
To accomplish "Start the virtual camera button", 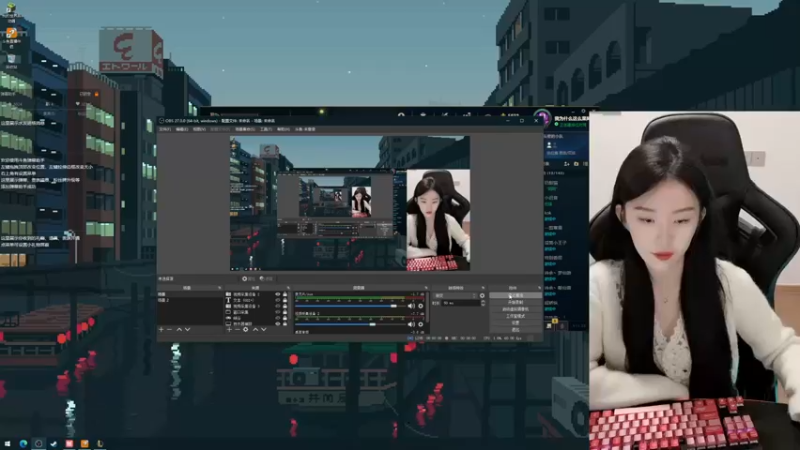I will coord(516,309).
